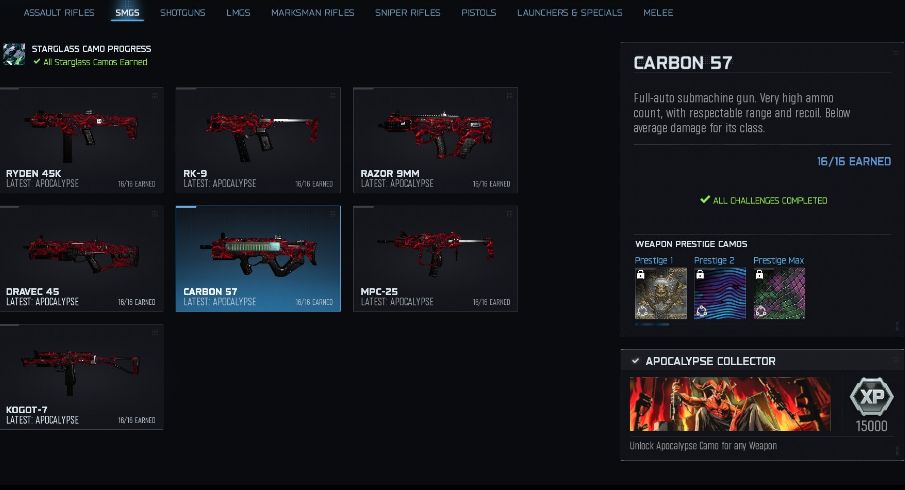905x490 pixels.
Task: Go to Launchers & Specials tab
Action: point(570,12)
